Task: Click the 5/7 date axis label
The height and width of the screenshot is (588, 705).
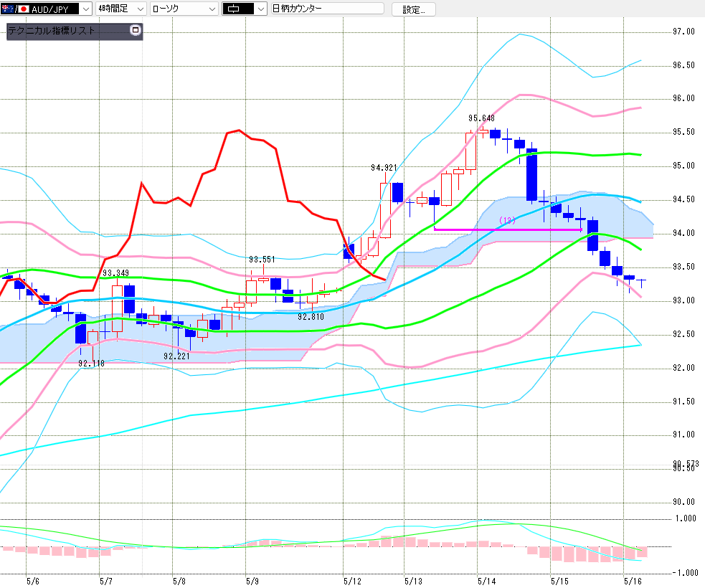Action: coord(106,582)
